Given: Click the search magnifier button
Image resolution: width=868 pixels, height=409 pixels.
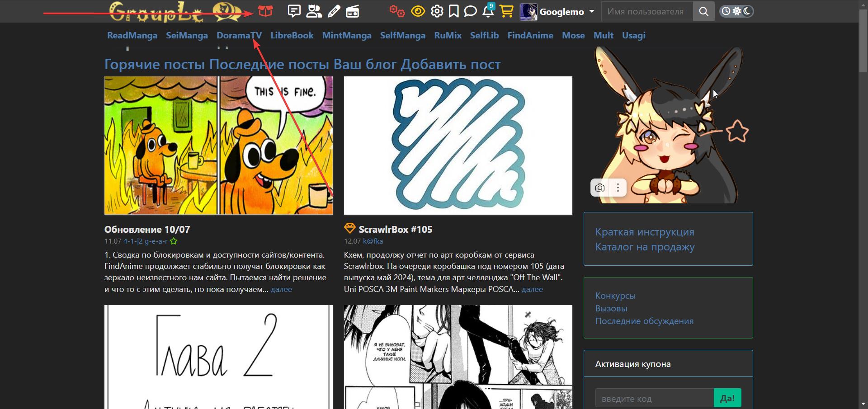Looking at the screenshot, I should point(703,11).
